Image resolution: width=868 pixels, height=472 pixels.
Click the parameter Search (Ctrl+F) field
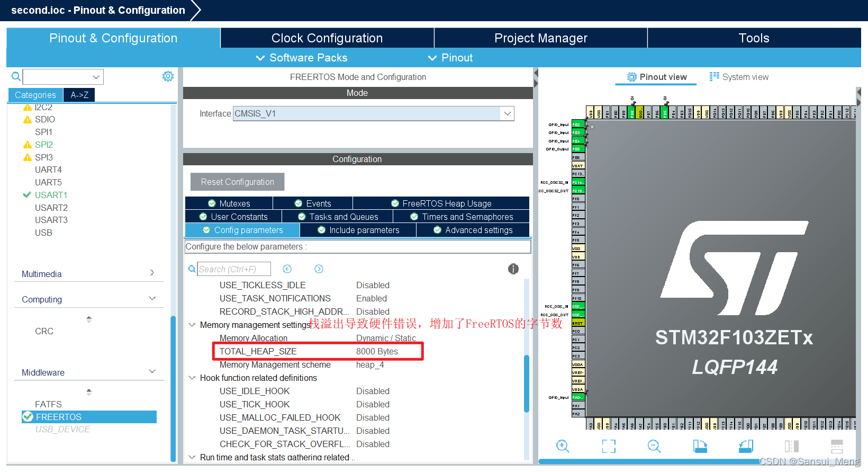234,269
